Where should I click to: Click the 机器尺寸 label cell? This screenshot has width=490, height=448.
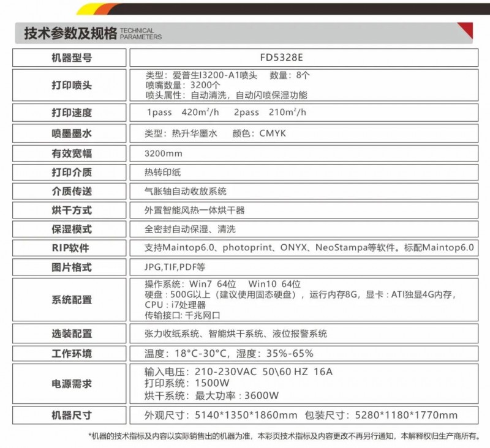pos(72,416)
